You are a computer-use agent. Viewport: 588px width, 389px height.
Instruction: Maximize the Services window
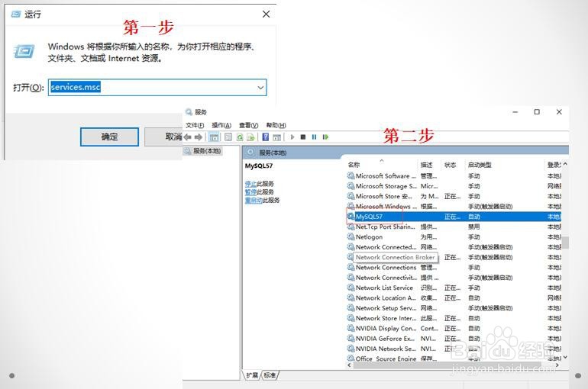tap(537, 112)
